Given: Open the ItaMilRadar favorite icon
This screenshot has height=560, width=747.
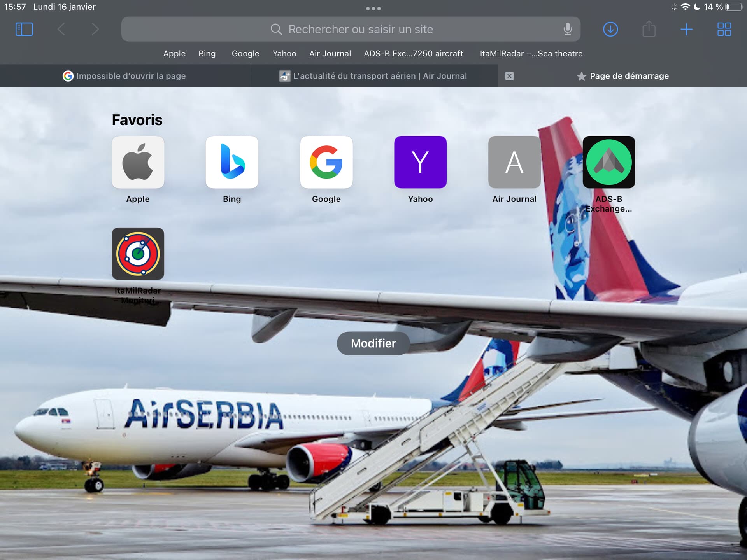Looking at the screenshot, I should tap(138, 254).
